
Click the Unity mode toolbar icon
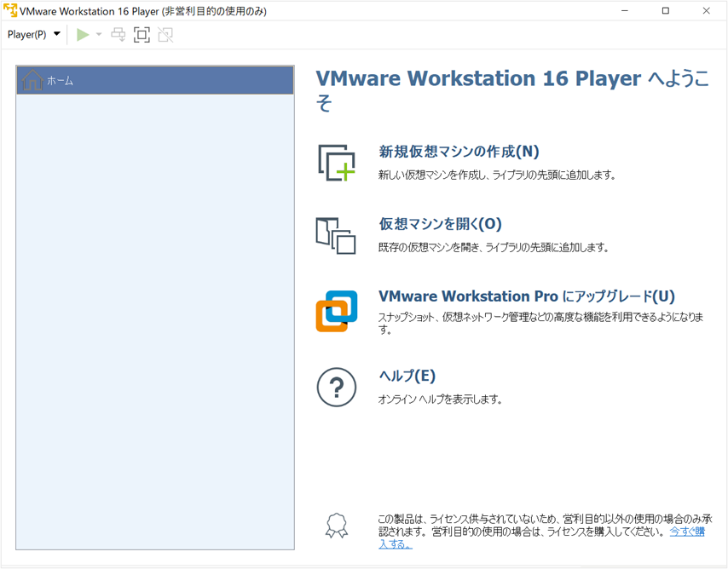[165, 35]
